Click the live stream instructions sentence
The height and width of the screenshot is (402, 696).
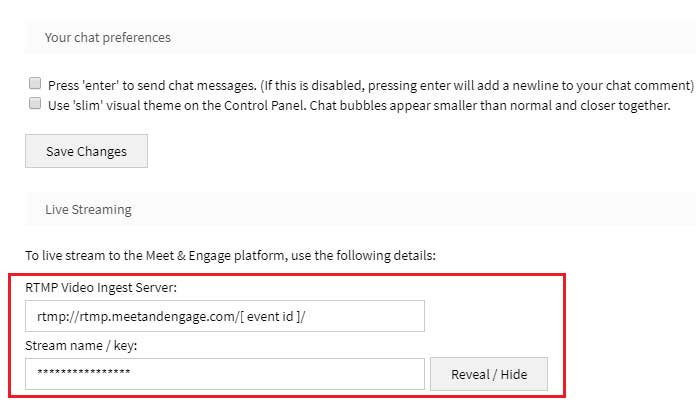pos(230,256)
